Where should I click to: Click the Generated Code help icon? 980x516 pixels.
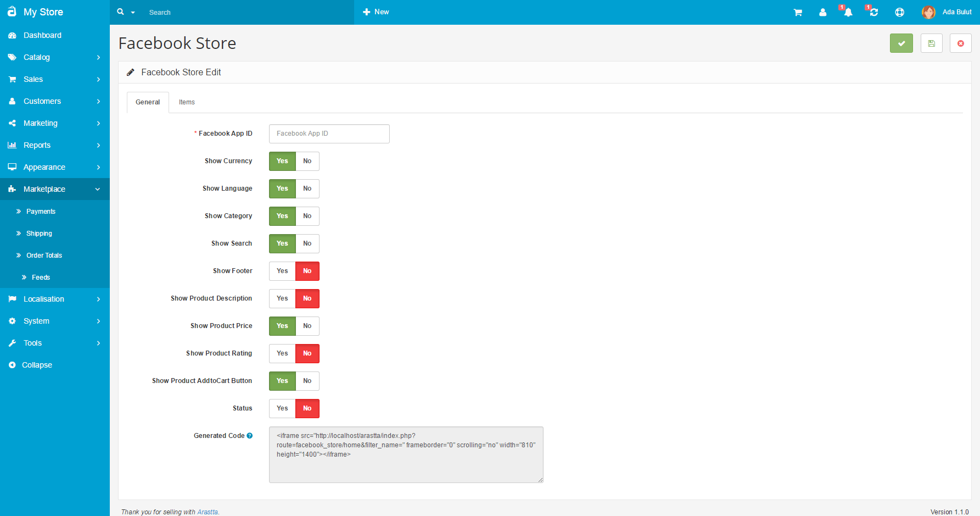tap(250, 436)
